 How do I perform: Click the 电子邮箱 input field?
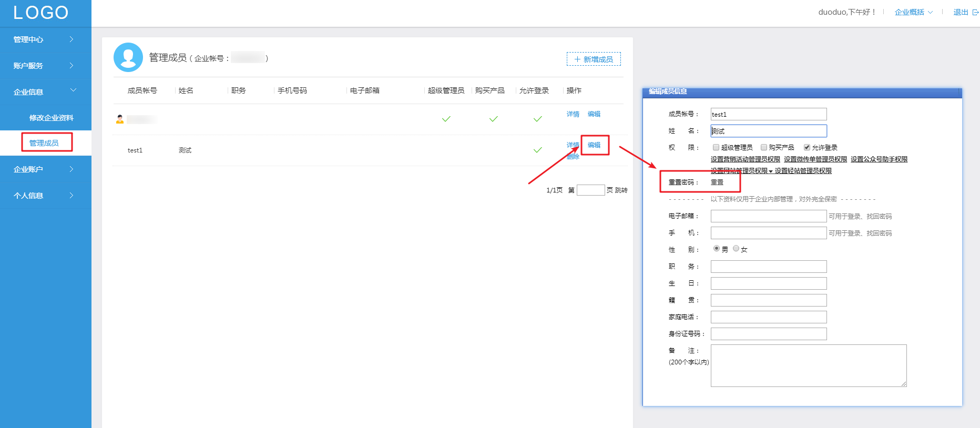769,216
